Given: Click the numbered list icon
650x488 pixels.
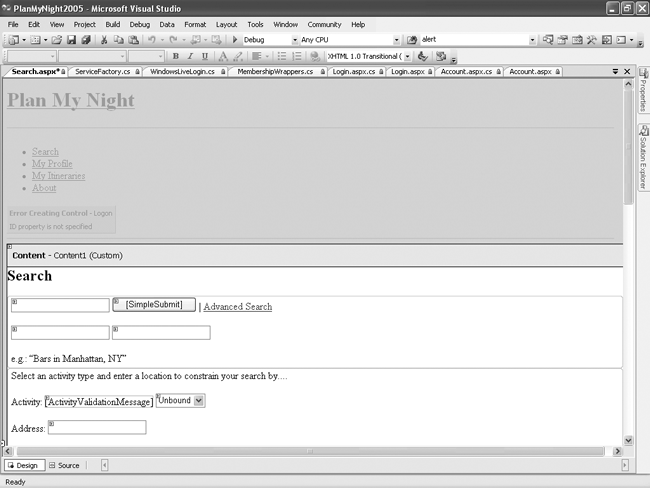Looking at the screenshot, I should pos(297,56).
